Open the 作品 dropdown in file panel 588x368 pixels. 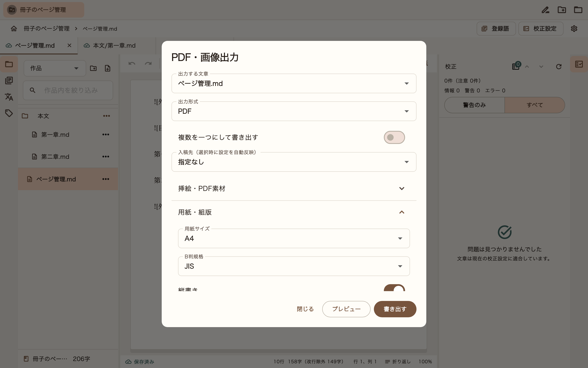(55, 68)
